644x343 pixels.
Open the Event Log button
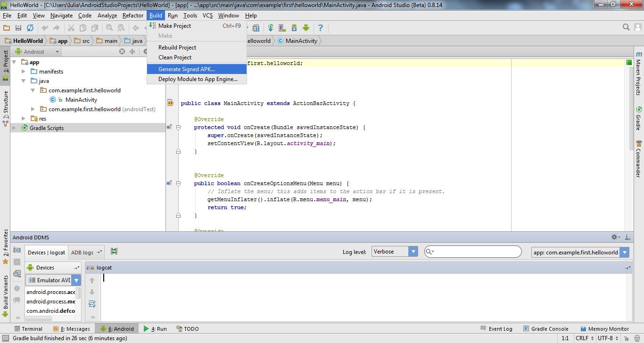(x=496, y=329)
